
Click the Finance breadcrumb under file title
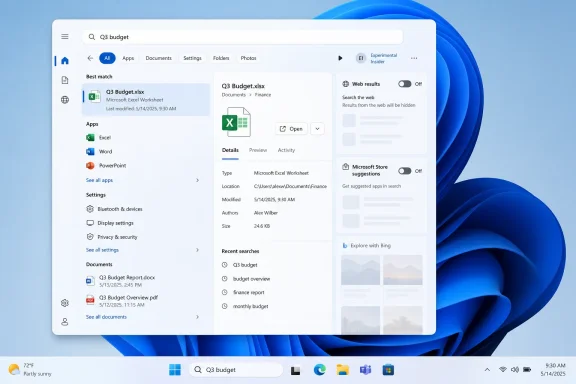(263, 95)
